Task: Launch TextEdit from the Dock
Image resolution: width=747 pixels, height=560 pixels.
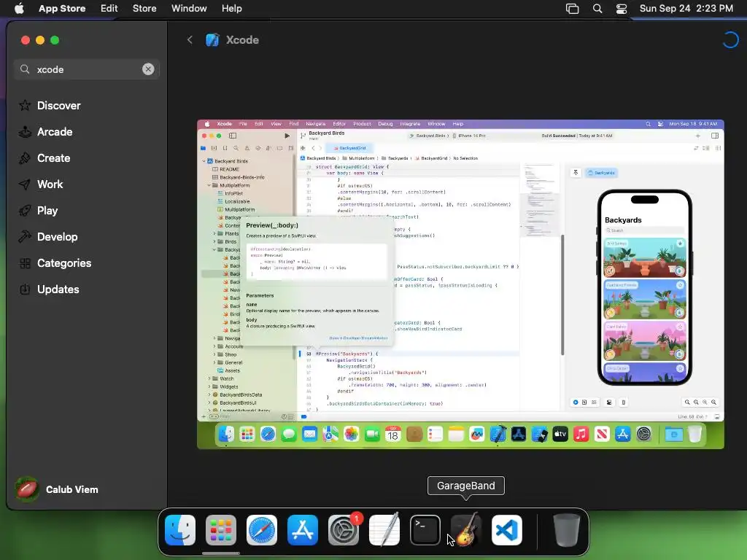Action: tap(384, 530)
